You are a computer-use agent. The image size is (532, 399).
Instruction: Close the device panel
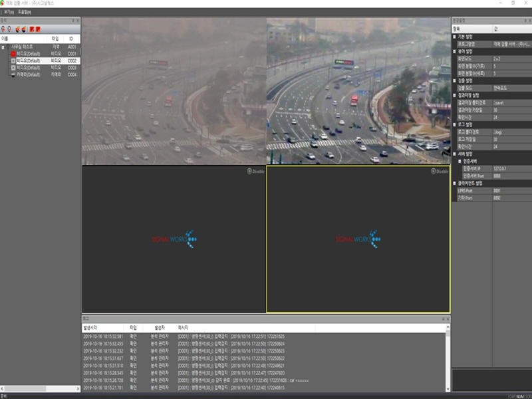pos(78,21)
